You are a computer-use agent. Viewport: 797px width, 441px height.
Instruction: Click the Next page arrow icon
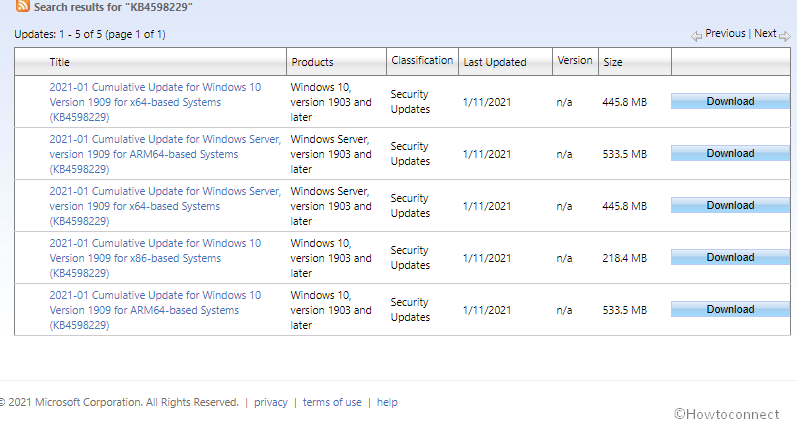point(784,35)
